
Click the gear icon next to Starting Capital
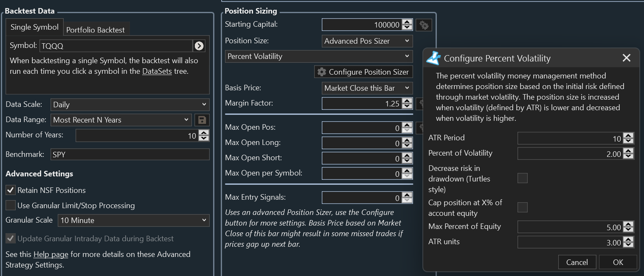pyautogui.click(x=423, y=25)
